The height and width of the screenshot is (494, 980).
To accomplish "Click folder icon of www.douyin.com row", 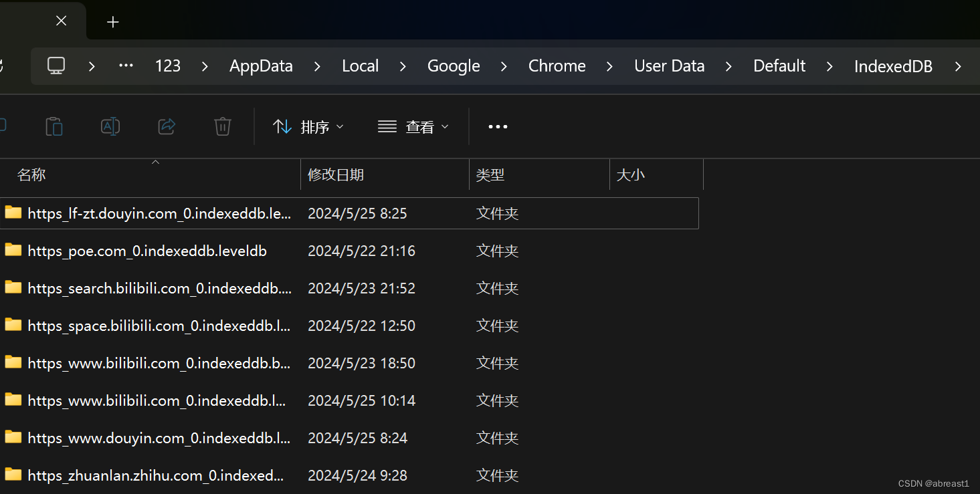I will click(13, 437).
